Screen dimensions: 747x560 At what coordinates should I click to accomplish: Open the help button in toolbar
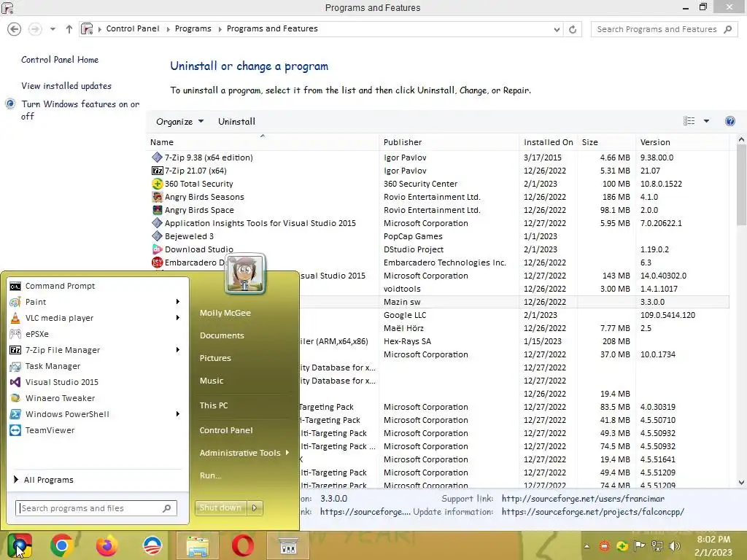coord(729,121)
